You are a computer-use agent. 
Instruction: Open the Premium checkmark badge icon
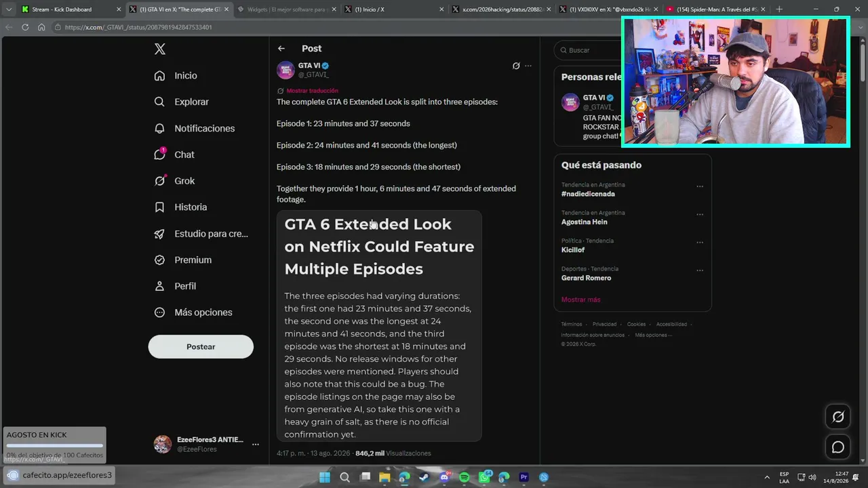point(159,260)
